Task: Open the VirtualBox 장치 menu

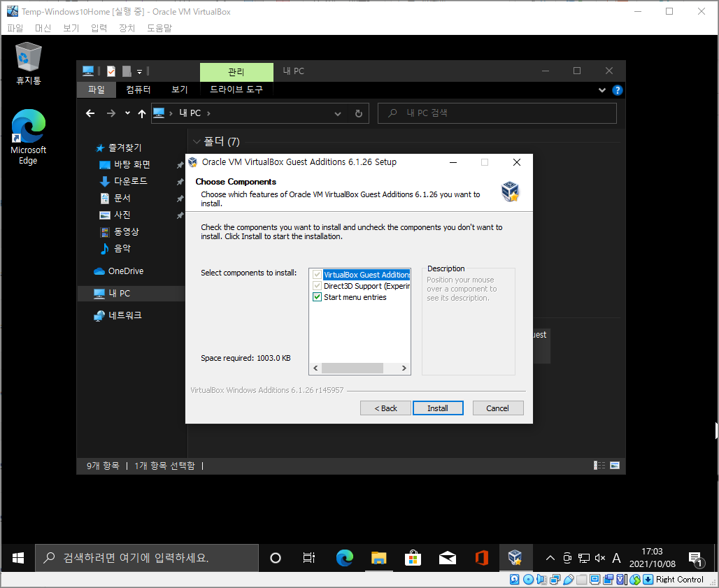Action: 127,28
